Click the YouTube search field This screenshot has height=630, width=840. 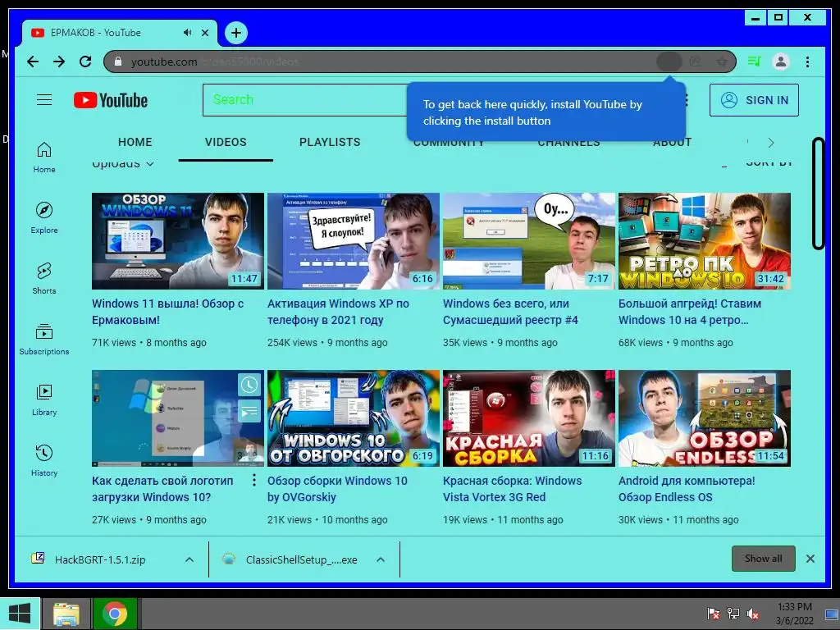coord(305,99)
